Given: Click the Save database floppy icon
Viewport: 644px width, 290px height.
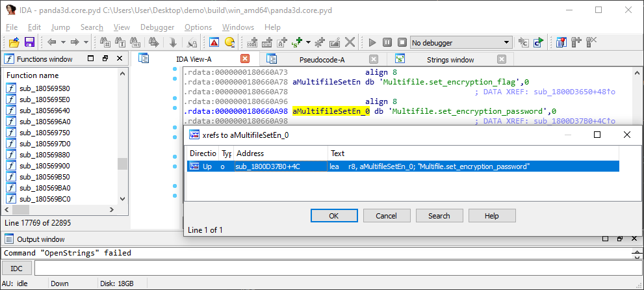Looking at the screenshot, I should (x=29, y=42).
